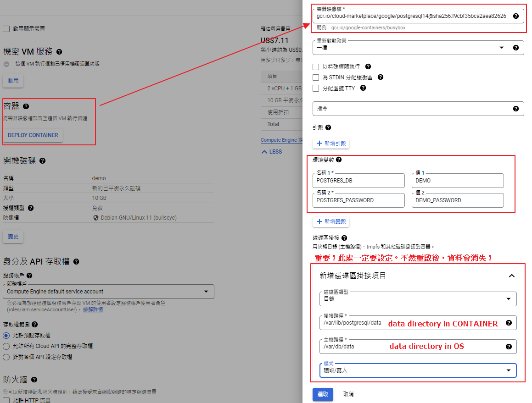Screen dimensions: 532x403
Task: Click help icon next to 環境變數 heading
Action: point(339,160)
